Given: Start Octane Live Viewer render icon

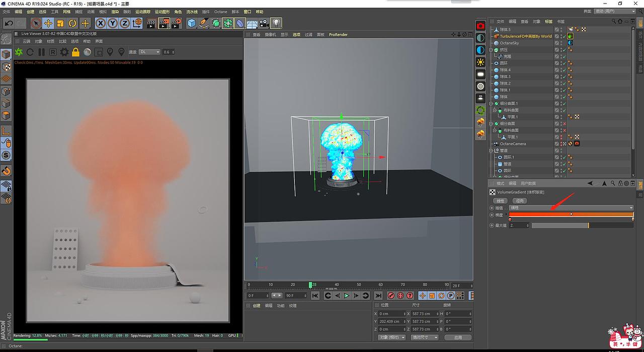Looking at the screenshot, I should pyautogui.click(x=19, y=52).
